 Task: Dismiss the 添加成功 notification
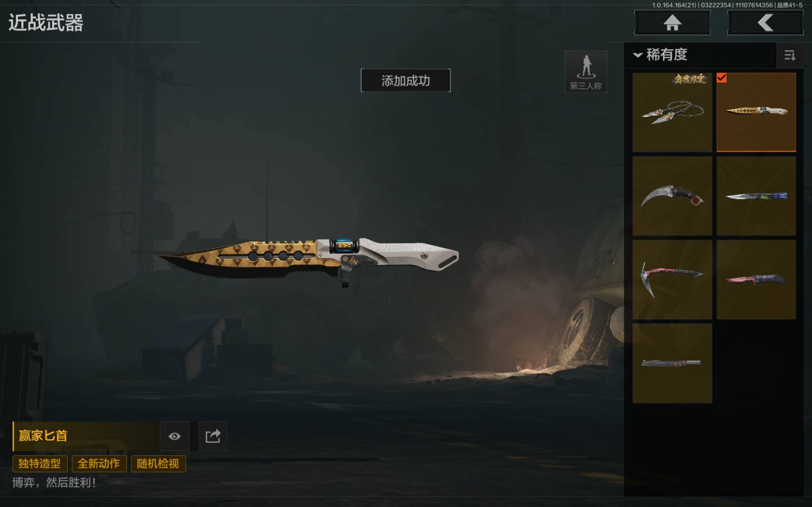tap(406, 80)
